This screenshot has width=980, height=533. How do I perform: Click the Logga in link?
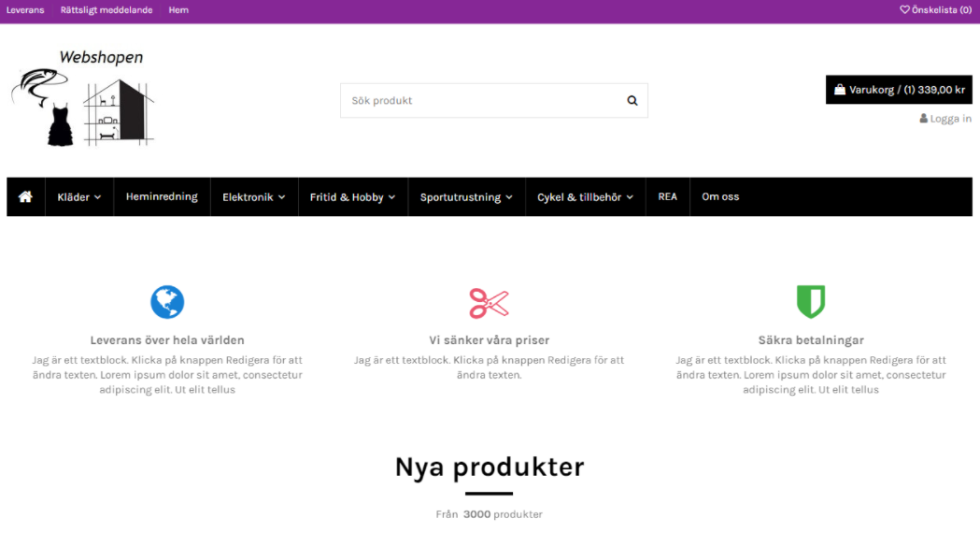[945, 119]
